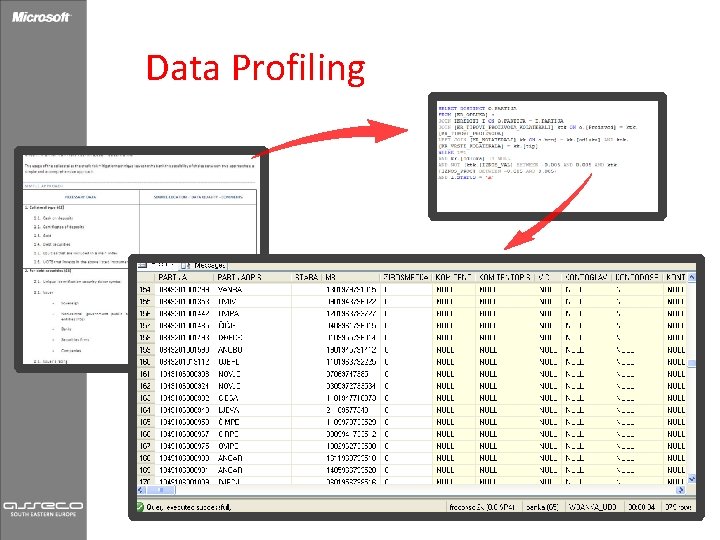Click KOMITENT NULL cell in row 161
720x540 pixels.
tap(454, 374)
